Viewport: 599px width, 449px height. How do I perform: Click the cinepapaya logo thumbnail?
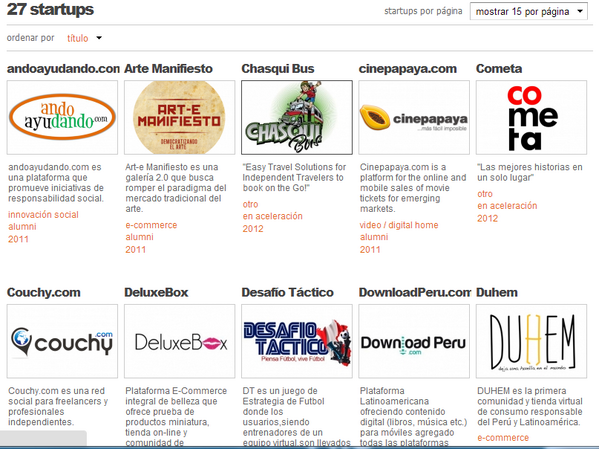(414, 117)
